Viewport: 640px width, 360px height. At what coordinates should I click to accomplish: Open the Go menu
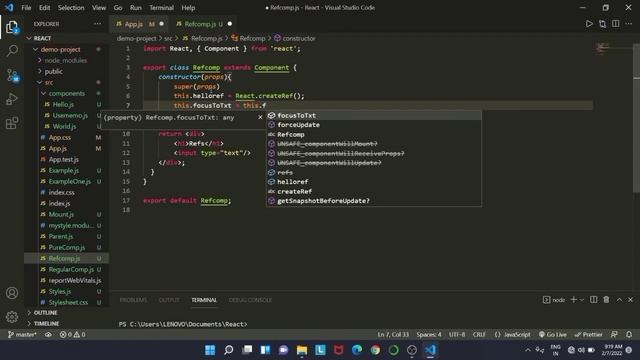[x=118, y=8]
